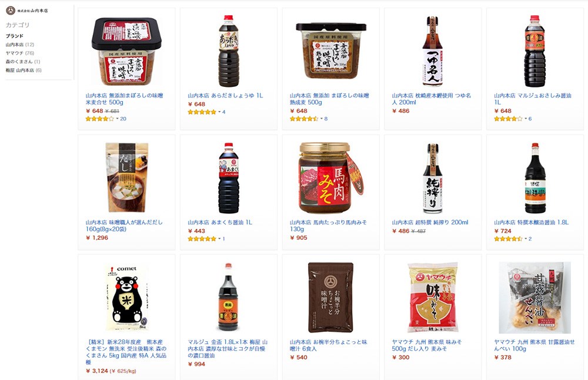
Task: Open 山内本店 あまくち醤油 1L title link
Action: pyautogui.click(x=220, y=222)
